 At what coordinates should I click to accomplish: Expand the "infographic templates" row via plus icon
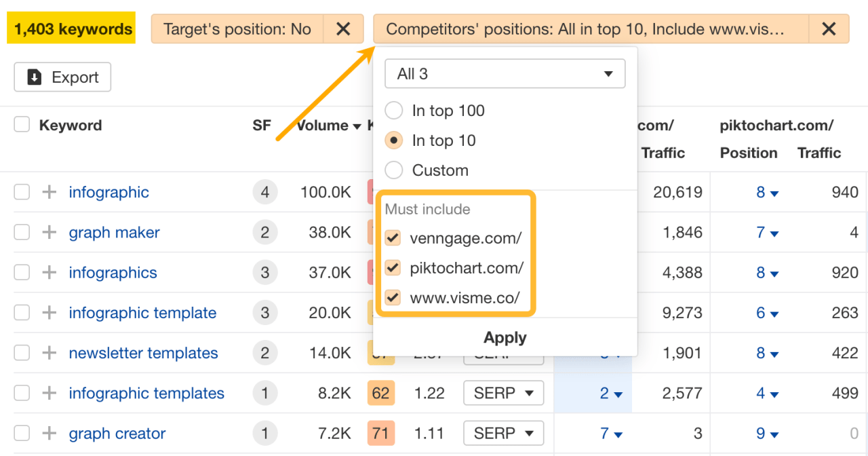coord(47,393)
